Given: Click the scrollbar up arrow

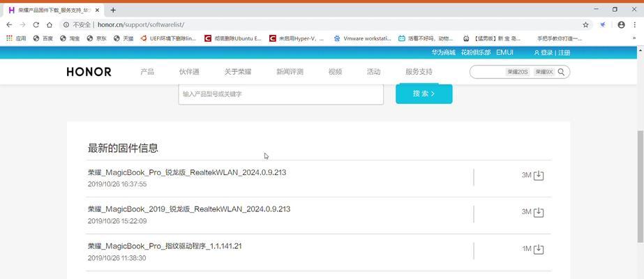Looking at the screenshot, I should (x=641, y=50).
